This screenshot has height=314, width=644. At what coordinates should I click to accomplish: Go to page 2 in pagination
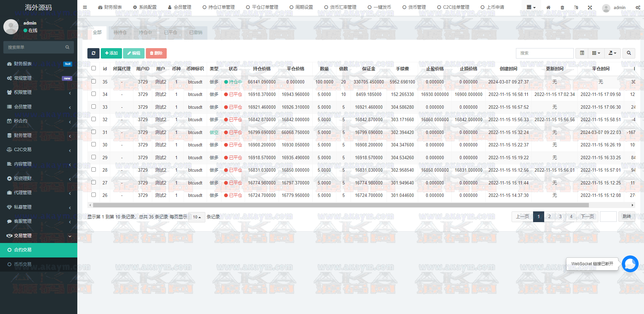click(x=549, y=216)
